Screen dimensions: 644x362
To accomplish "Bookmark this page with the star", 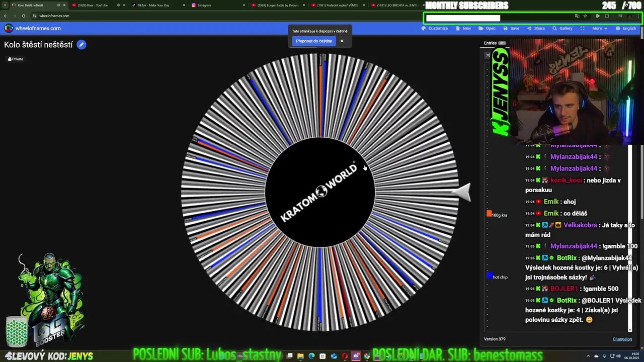I will (x=585, y=16).
